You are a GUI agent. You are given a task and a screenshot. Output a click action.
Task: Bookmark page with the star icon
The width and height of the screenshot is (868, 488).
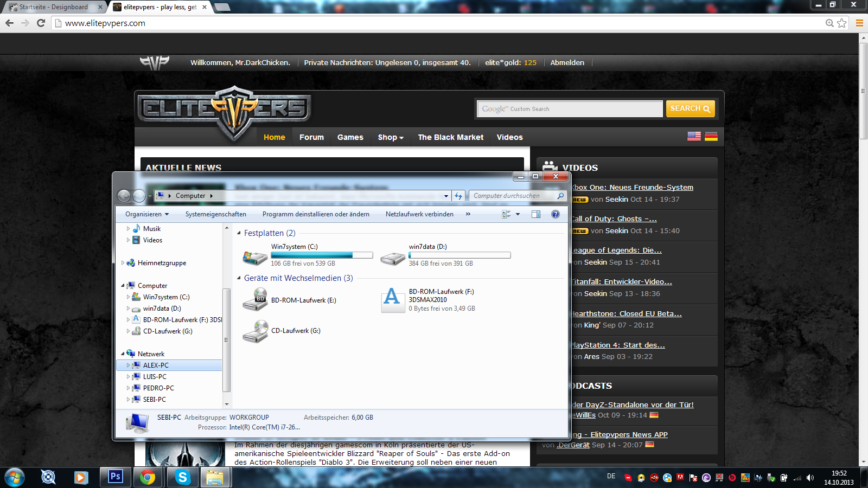pos(841,23)
